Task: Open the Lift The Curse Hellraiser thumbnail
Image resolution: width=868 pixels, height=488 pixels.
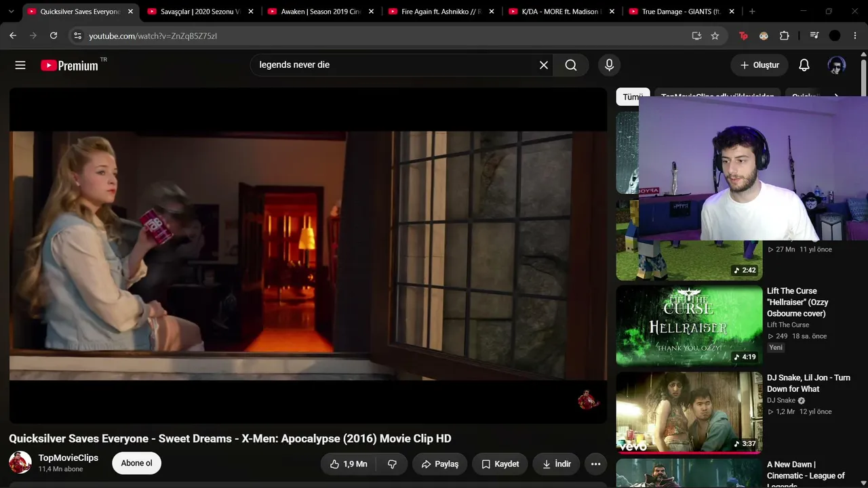Action: click(x=689, y=326)
